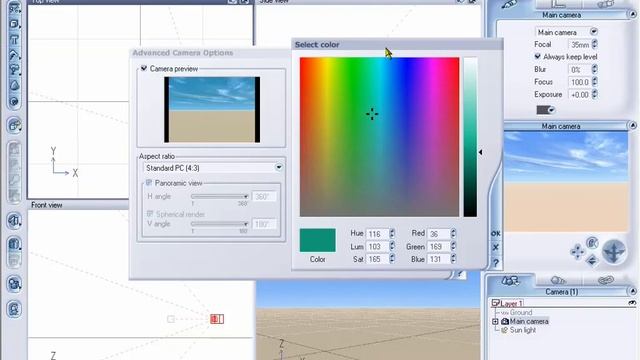Collapse the Main camera preview panel
This screenshot has width=640, height=360.
point(633,125)
